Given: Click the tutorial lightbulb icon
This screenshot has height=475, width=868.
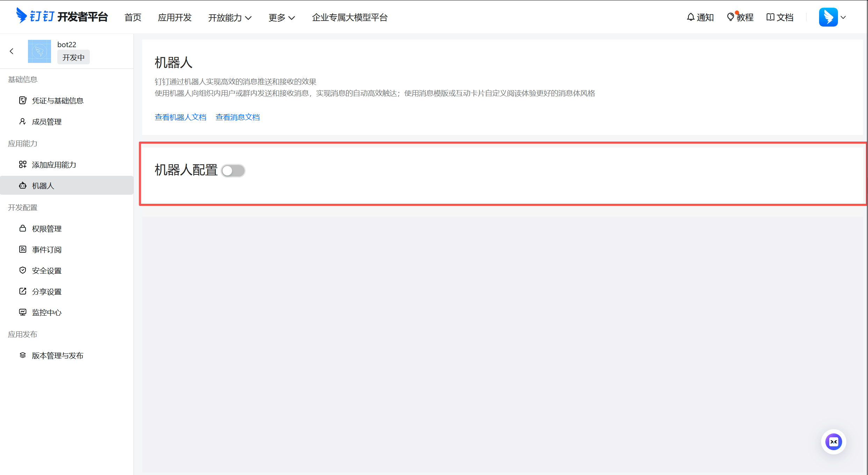Looking at the screenshot, I should 730,17.
